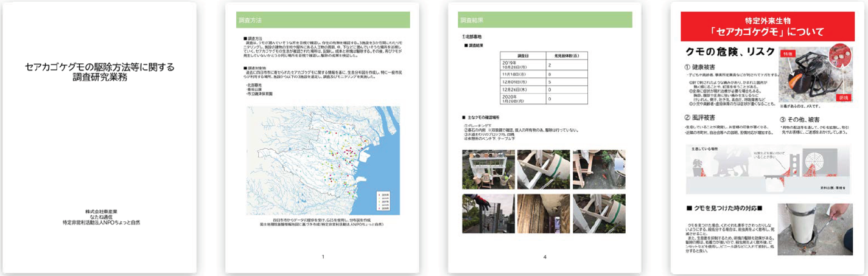Click the green 調査結果 header banner

coord(544,20)
